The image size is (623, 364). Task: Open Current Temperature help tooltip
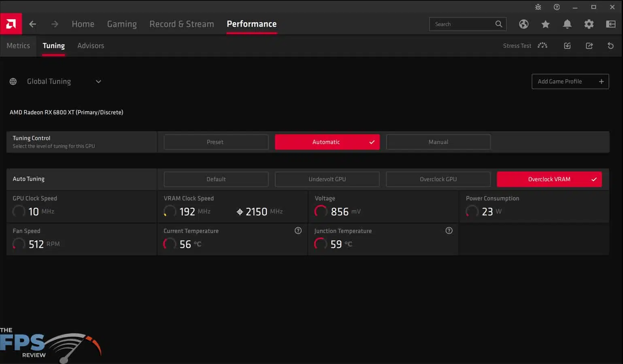[x=298, y=231]
